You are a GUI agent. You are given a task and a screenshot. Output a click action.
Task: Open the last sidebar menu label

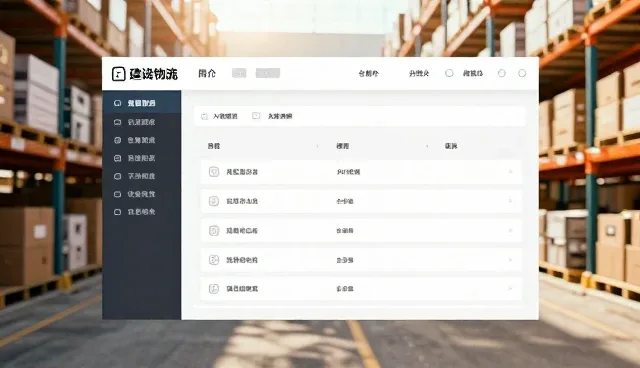[141, 212]
